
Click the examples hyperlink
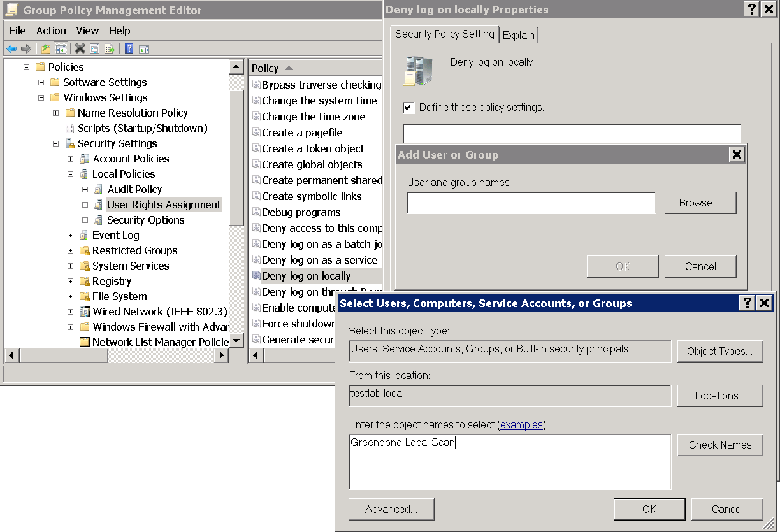pyautogui.click(x=521, y=424)
